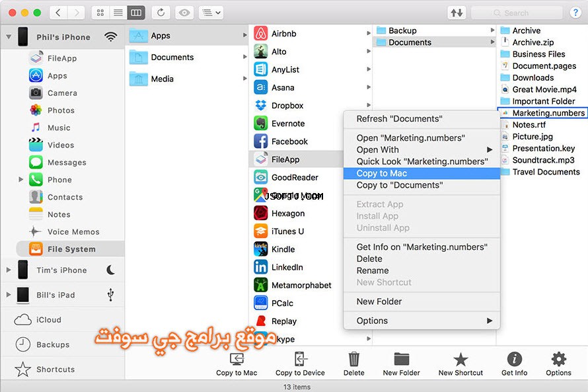Screen dimensions: 588x392
Task: Click the Get Info toolbar button
Action: [x=515, y=364]
